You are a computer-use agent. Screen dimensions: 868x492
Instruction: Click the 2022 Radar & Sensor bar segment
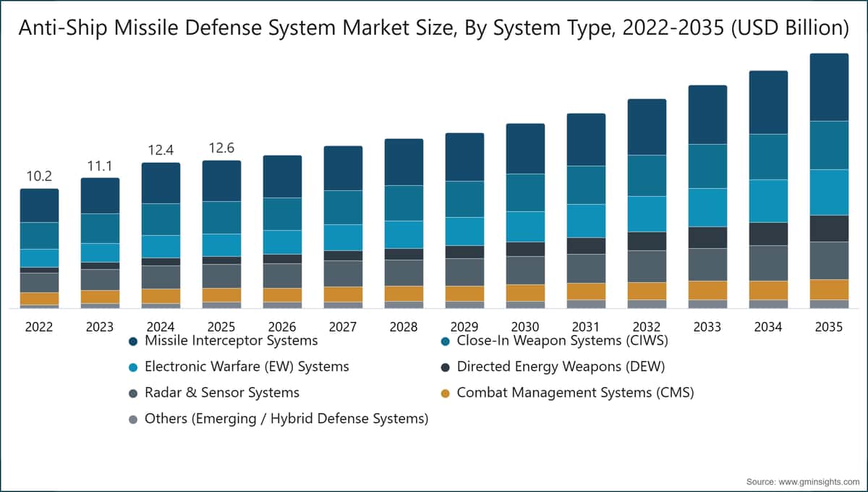(39, 283)
